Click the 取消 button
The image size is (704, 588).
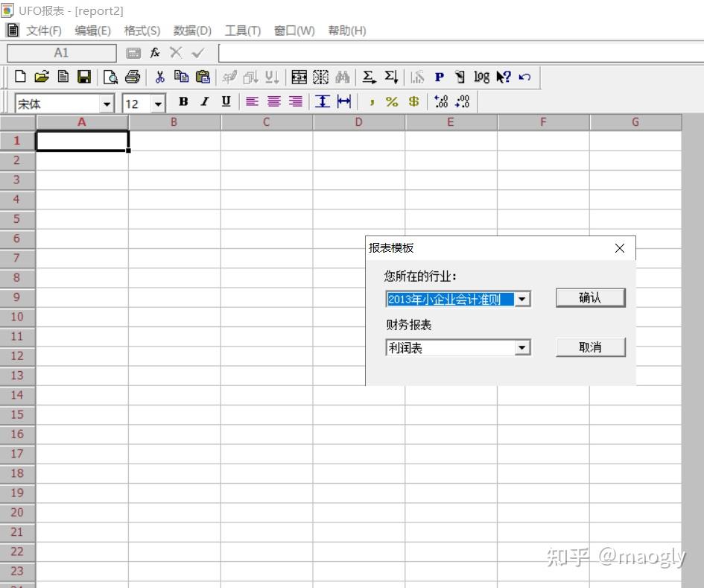[591, 347]
